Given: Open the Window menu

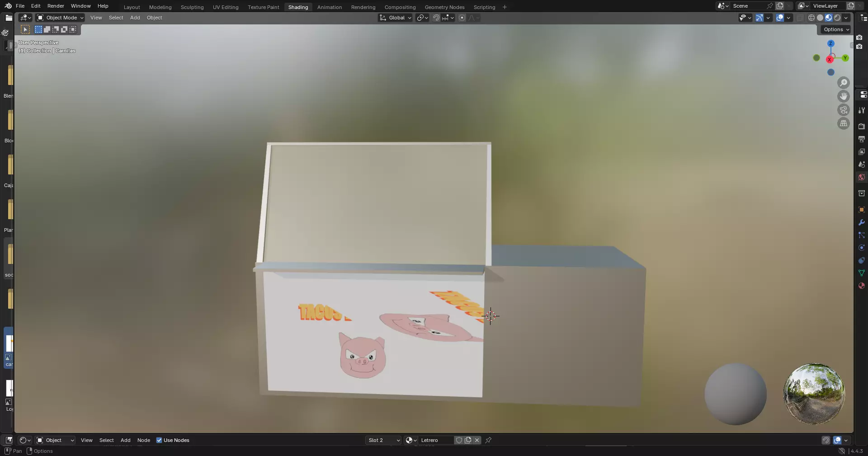Looking at the screenshot, I should coord(80,6).
